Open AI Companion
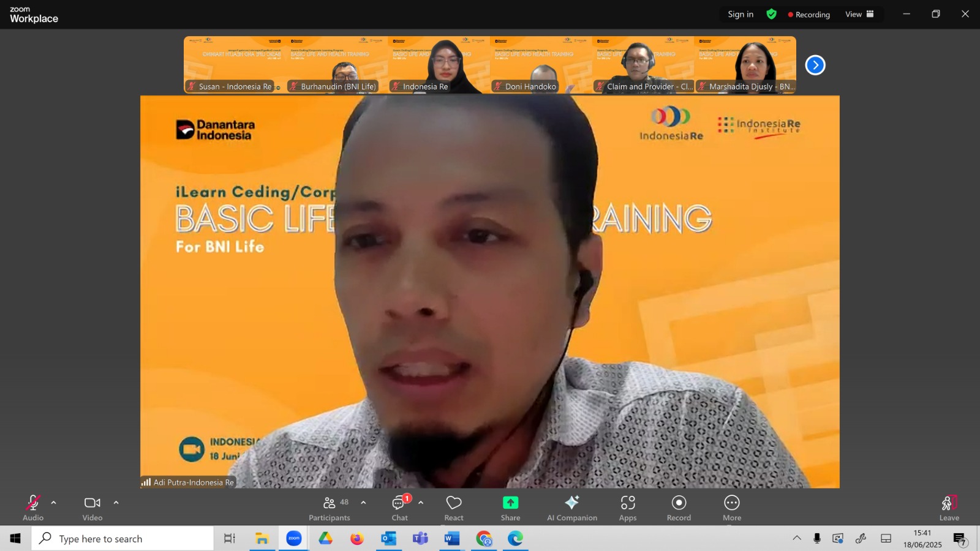 572,508
